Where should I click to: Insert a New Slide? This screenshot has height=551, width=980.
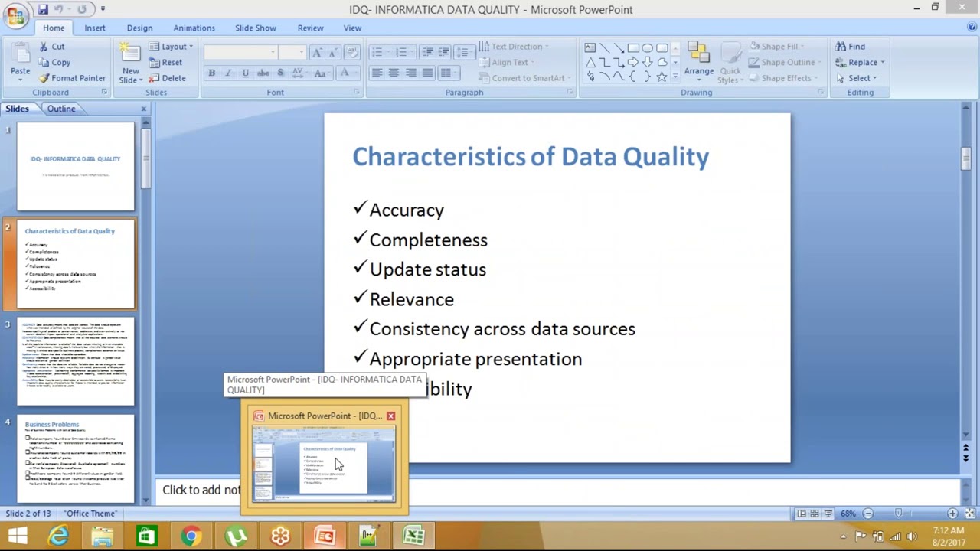coord(131,63)
